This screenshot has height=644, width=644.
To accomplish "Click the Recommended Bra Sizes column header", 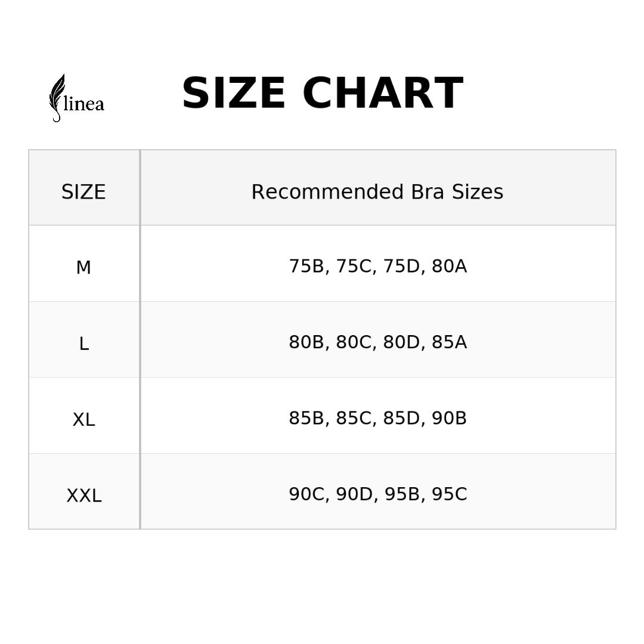I will tap(377, 192).
